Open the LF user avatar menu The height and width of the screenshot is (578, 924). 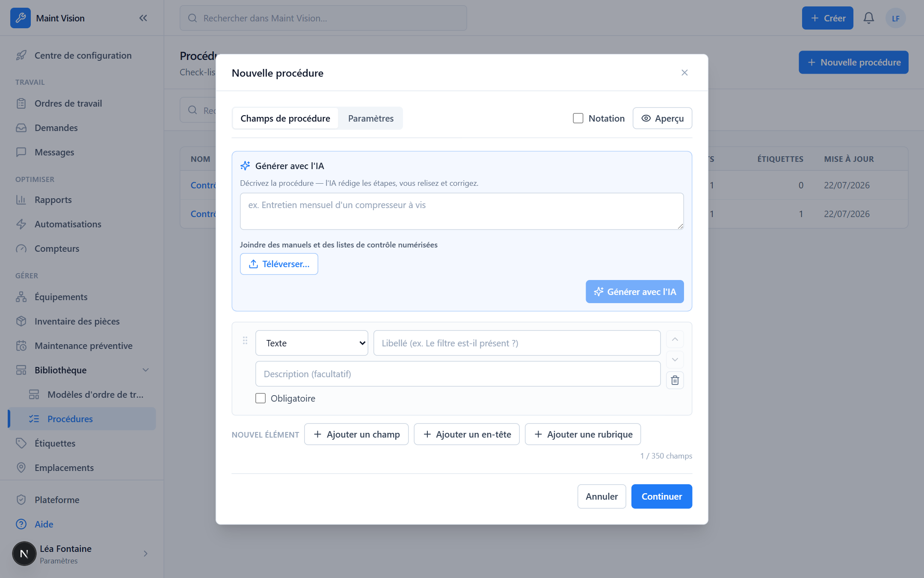(895, 18)
